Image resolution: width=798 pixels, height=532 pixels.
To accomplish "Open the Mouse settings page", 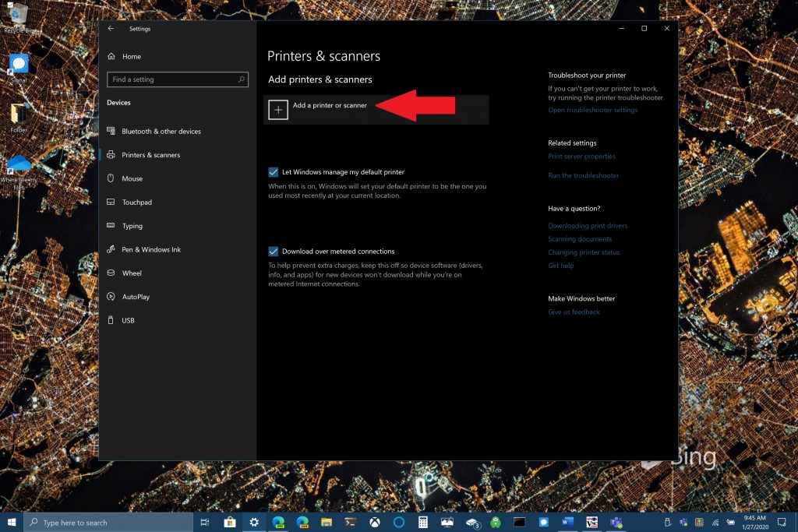I will (x=132, y=178).
